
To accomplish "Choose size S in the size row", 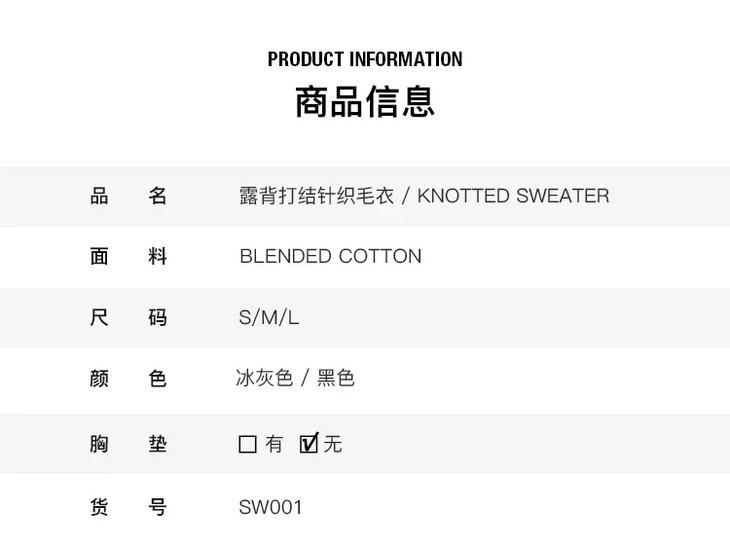I will click(x=246, y=318).
